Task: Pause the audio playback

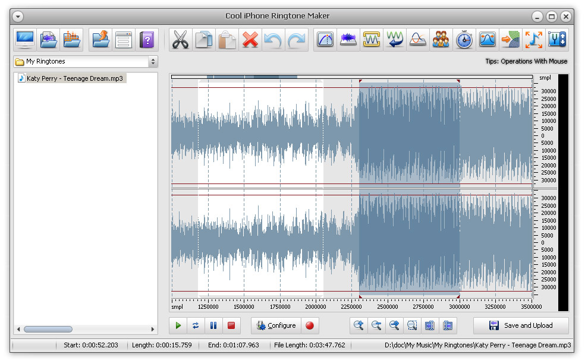Action: [x=213, y=325]
